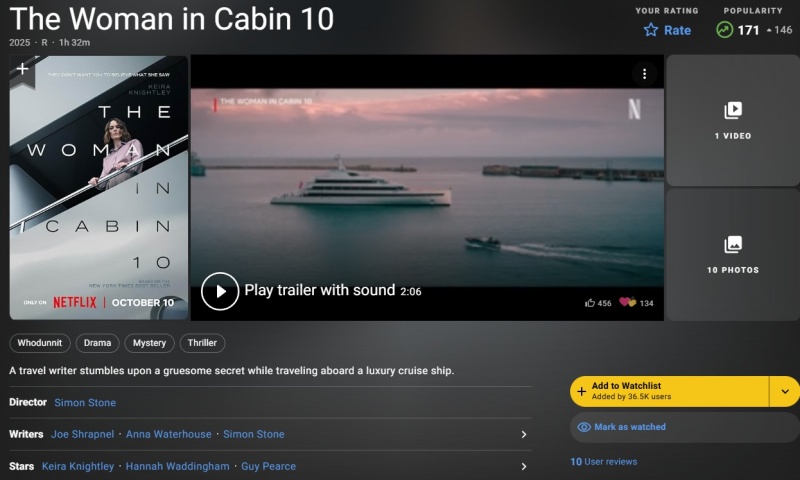Click the add-to-watchlist ribbon on the poster

coord(22,71)
